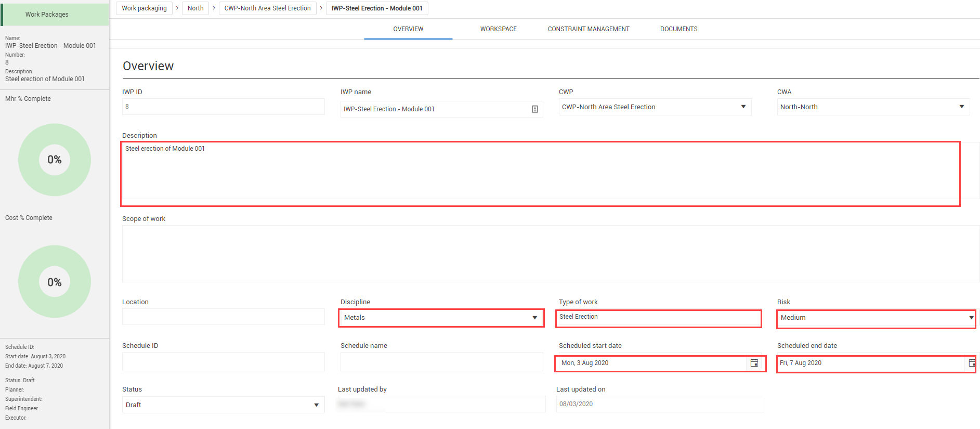Click the Location input field

[223, 317]
